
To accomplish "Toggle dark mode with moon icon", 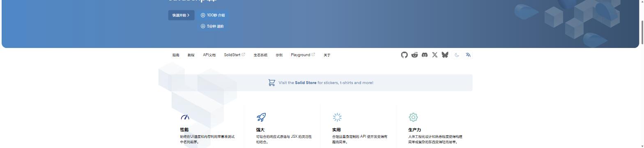I will [457, 55].
